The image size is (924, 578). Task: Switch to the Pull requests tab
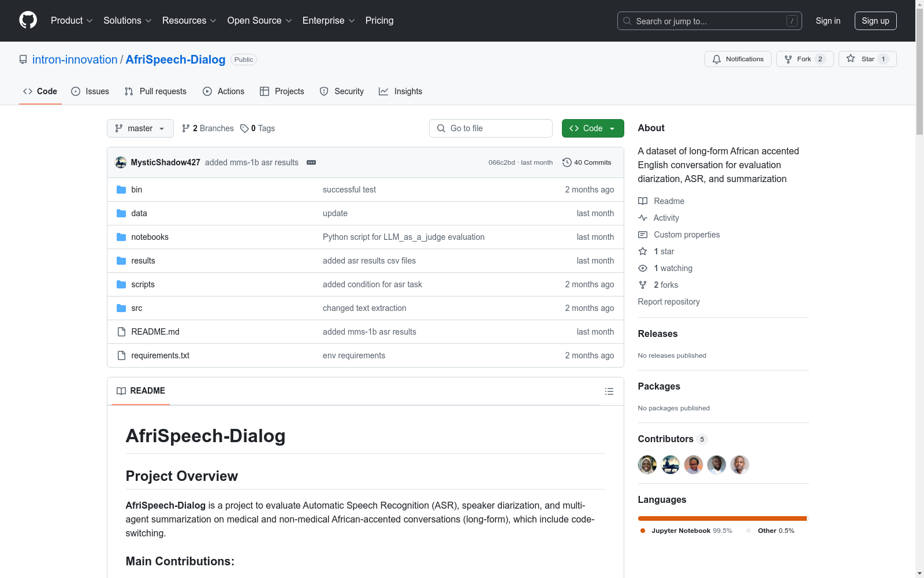pos(155,91)
